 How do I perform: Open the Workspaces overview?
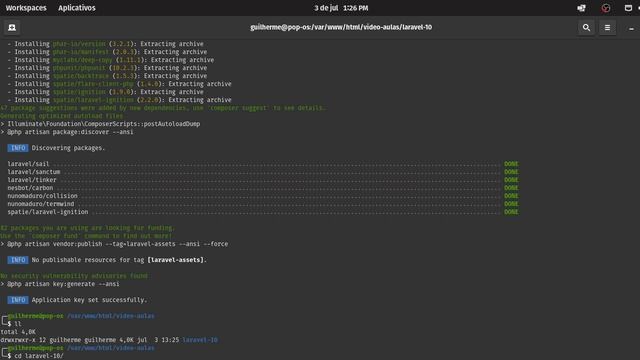26,8
